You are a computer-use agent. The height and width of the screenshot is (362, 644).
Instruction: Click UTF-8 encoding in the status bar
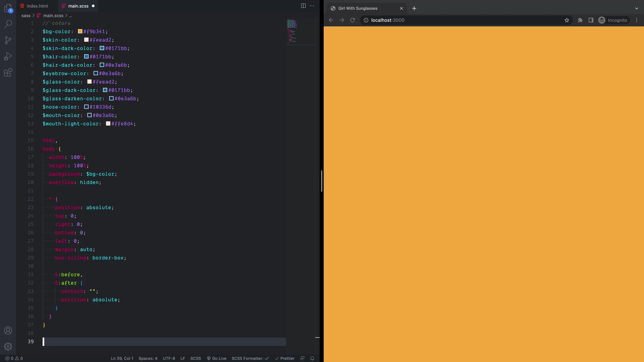(169, 358)
